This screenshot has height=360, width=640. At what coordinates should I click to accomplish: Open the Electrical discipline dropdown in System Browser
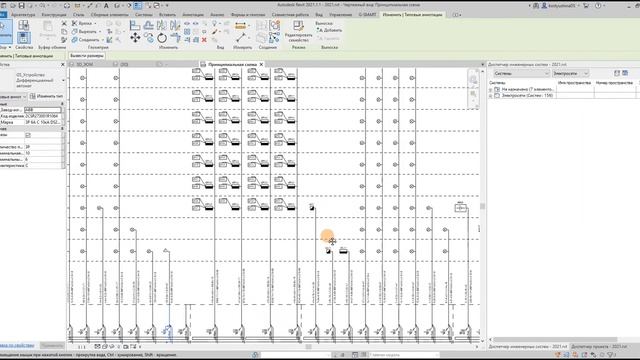point(571,73)
